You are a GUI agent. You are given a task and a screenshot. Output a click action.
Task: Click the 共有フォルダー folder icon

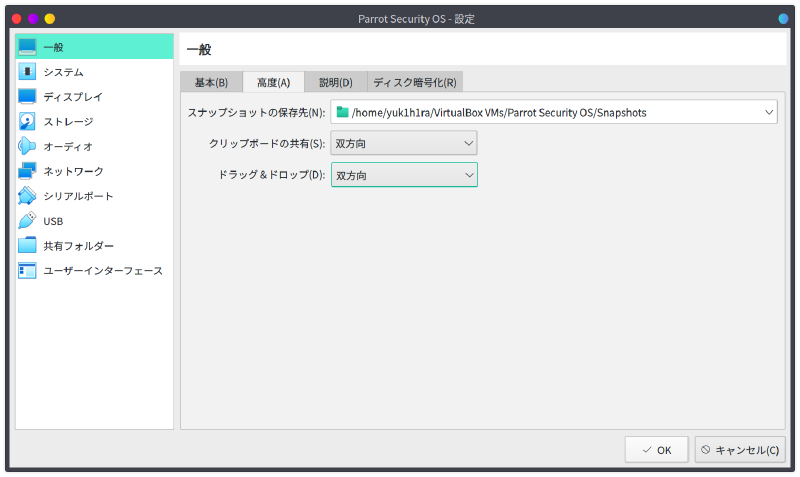click(27, 245)
